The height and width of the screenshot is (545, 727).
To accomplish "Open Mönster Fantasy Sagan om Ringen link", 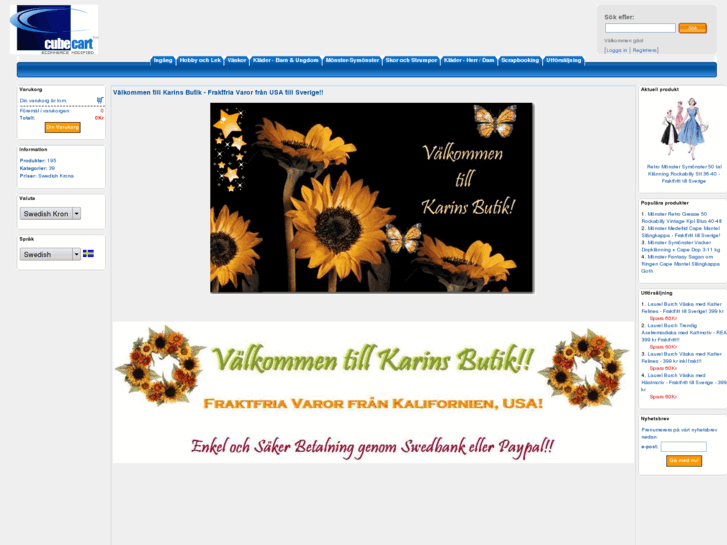I will point(680,263).
